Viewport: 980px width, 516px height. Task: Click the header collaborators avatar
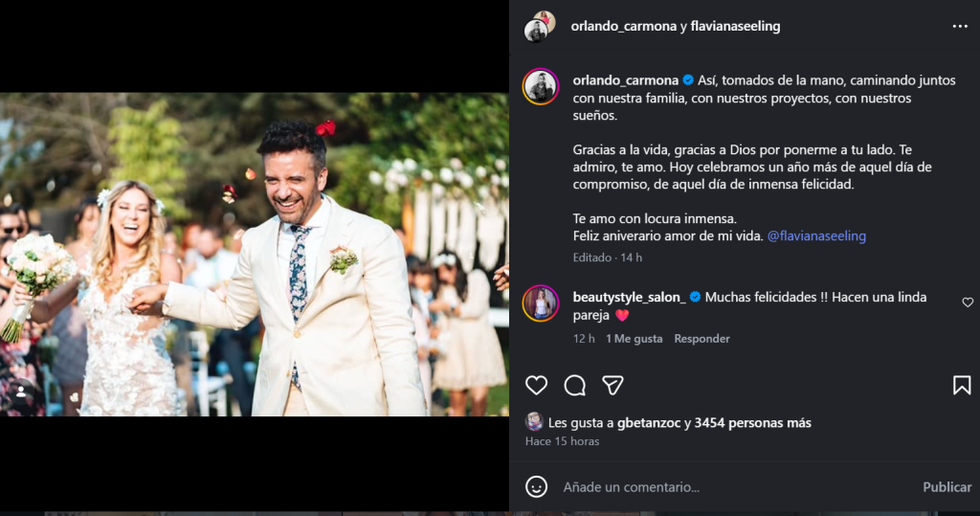pyautogui.click(x=540, y=27)
